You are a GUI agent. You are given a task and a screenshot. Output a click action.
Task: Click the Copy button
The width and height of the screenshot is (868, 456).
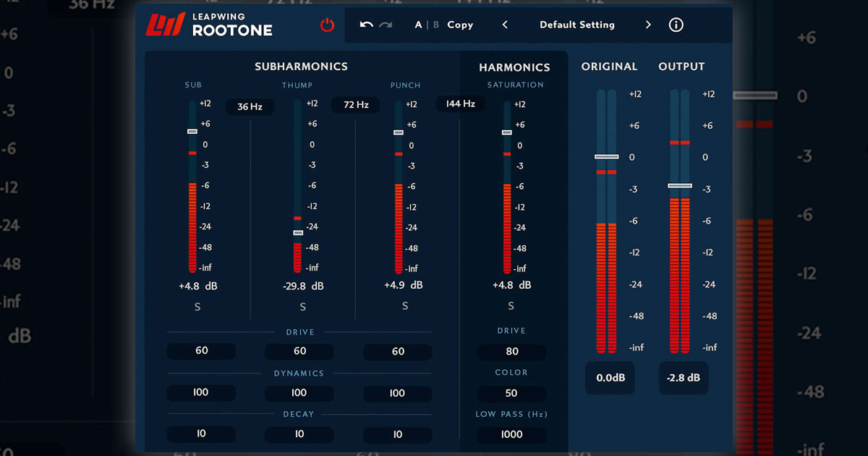click(x=460, y=25)
